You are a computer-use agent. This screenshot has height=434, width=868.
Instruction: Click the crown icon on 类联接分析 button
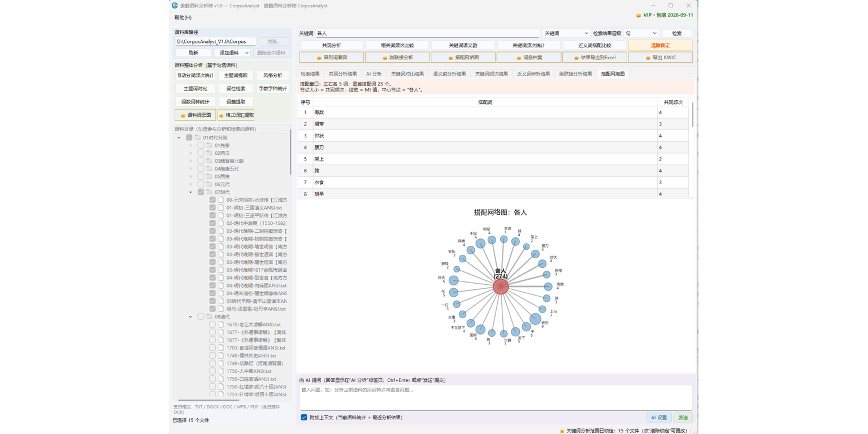click(384, 58)
